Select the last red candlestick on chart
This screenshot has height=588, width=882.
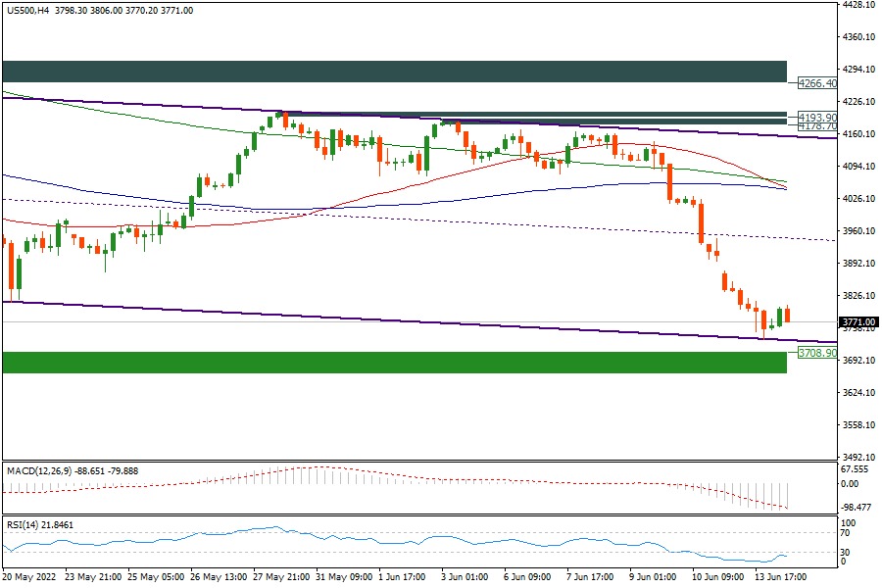pos(787,314)
